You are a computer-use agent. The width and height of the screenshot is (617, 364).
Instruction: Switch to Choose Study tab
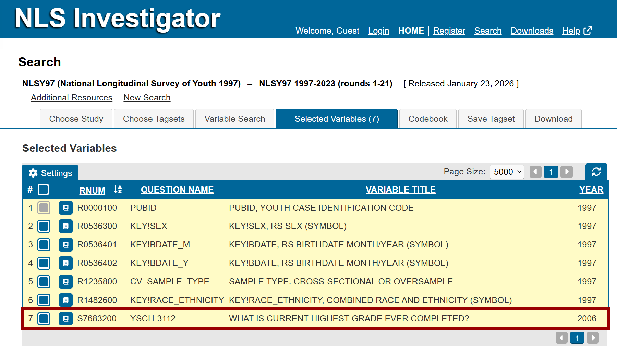(76, 119)
